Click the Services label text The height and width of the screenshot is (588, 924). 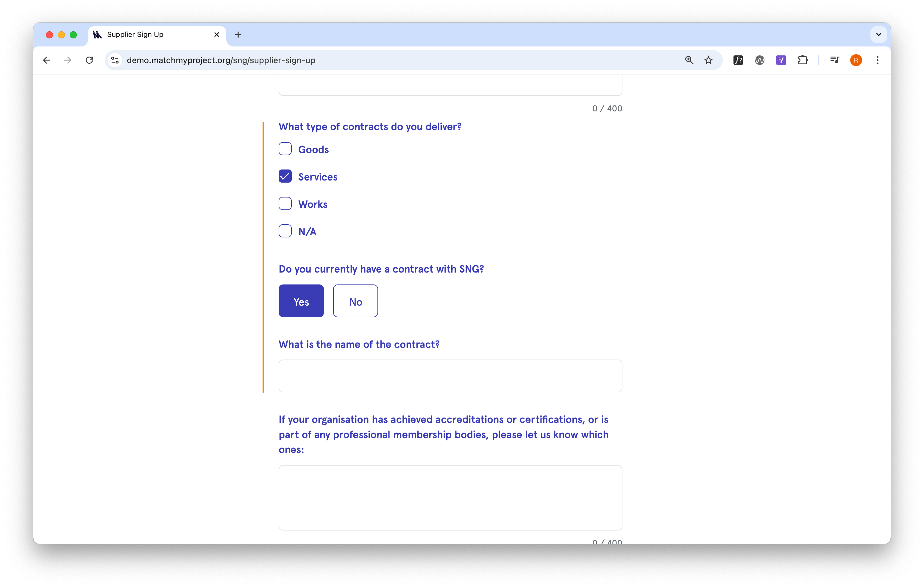318,177
